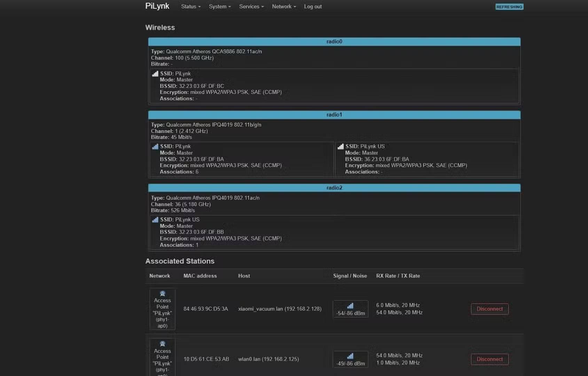Click signal icon of radio1 PiLynk US SSID
This screenshot has height=376, width=588.
(x=340, y=147)
